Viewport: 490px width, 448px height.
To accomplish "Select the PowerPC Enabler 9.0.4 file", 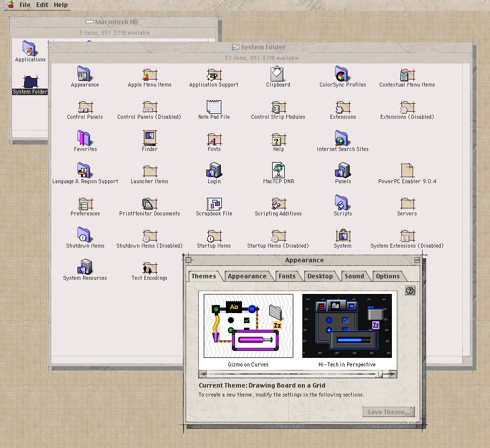I will point(407,171).
